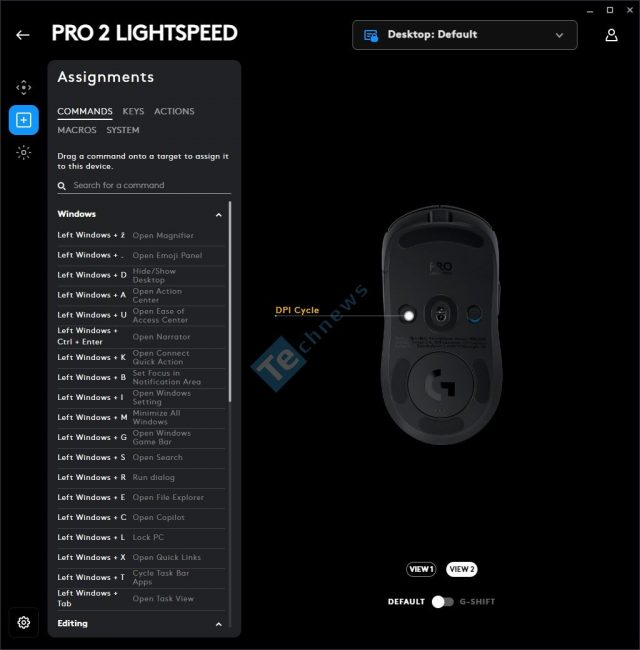
Task: Switch to the KEYS tab
Action: [x=133, y=112]
